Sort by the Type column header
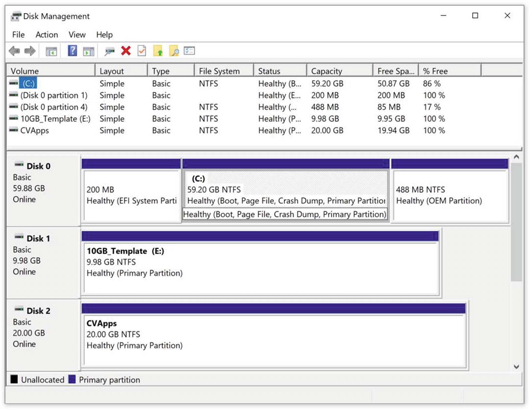This screenshot has height=410, width=532. tap(171, 71)
